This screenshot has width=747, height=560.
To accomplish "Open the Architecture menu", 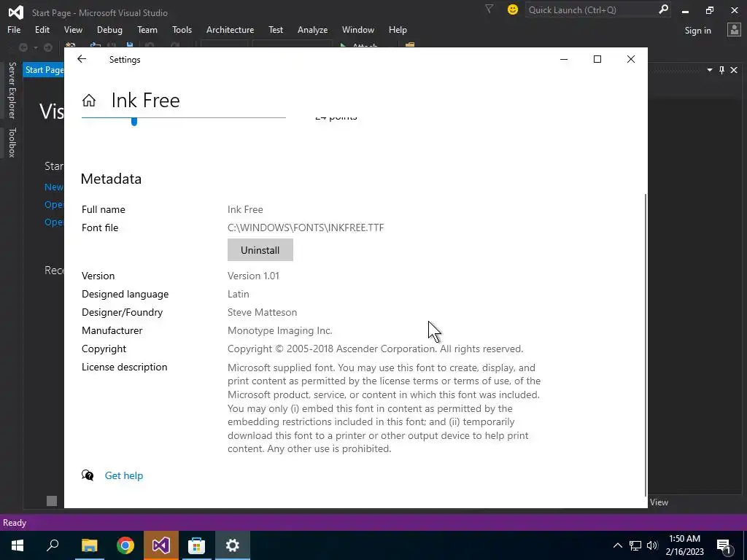I will pyautogui.click(x=230, y=30).
